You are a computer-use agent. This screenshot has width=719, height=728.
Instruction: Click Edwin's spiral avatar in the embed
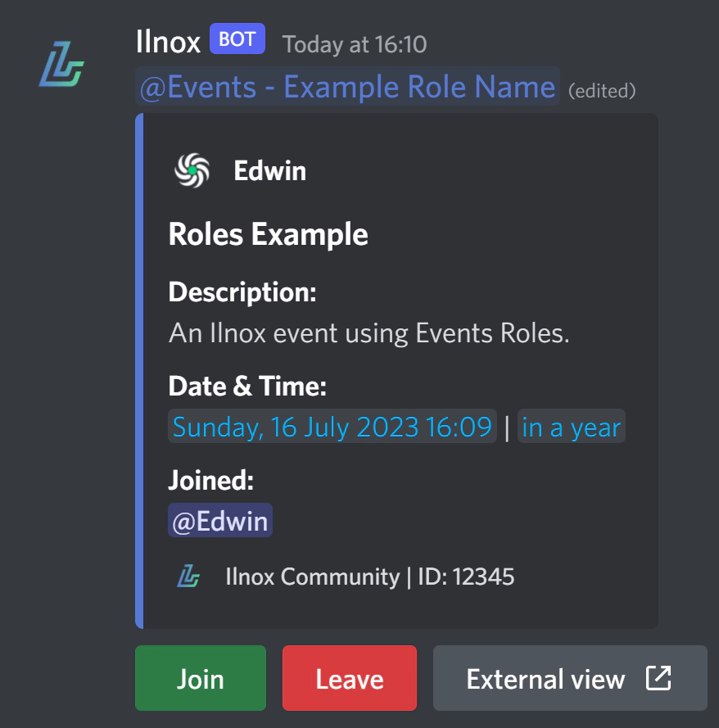(x=191, y=170)
